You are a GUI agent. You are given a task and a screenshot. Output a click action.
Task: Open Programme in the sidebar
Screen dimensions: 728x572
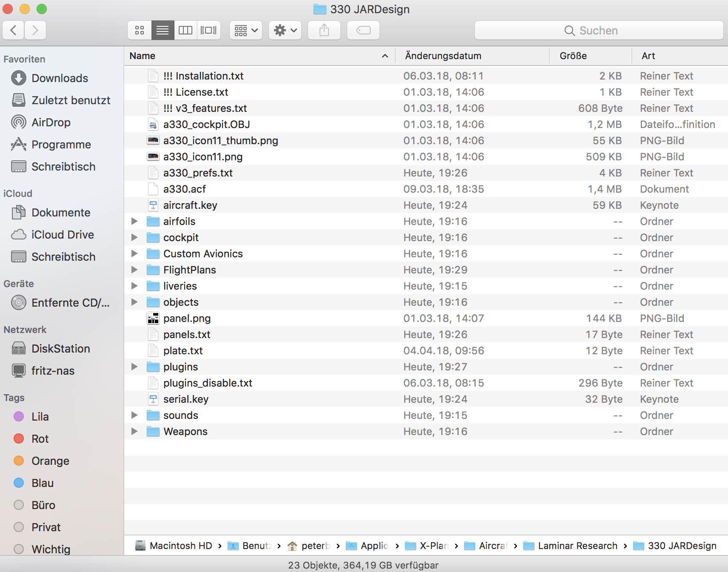click(x=51, y=145)
